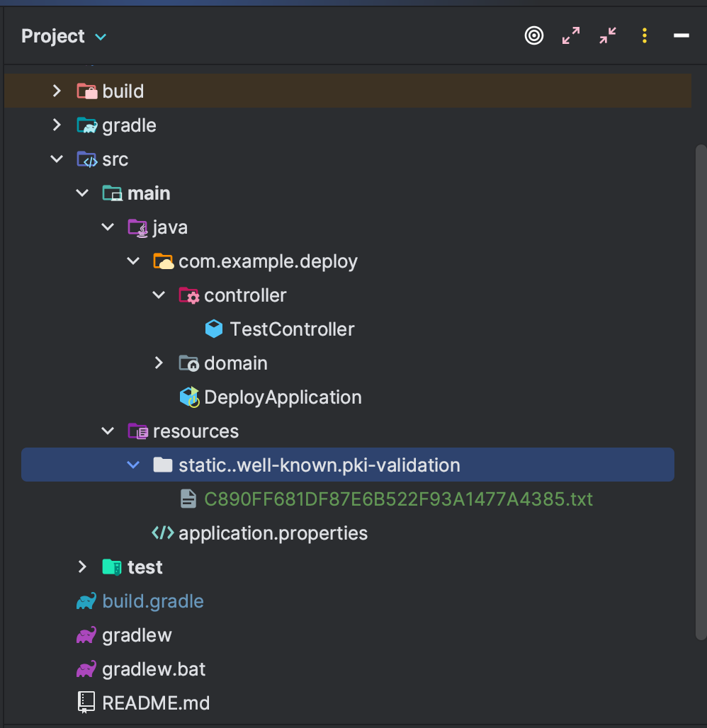Collapse the src folder
Image resolution: width=707 pixels, height=728 pixels.
pyautogui.click(x=57, y=159)
